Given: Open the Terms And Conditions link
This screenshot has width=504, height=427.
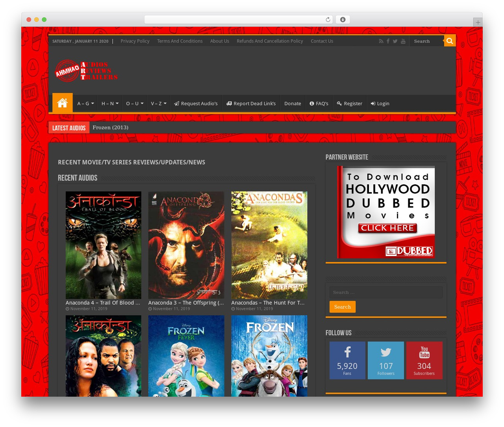Looking at the screenshot, I should click(x=180, y=41).
